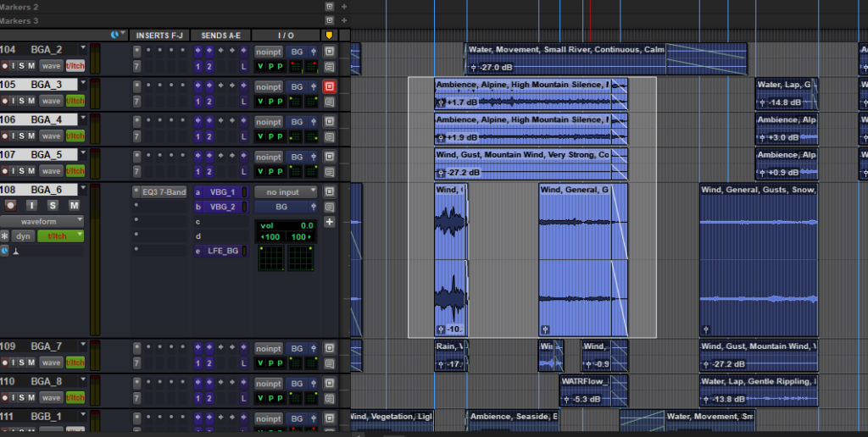
Task: Select Wind, General, Gusts, Snow clip
Action: tap(759, 259)
